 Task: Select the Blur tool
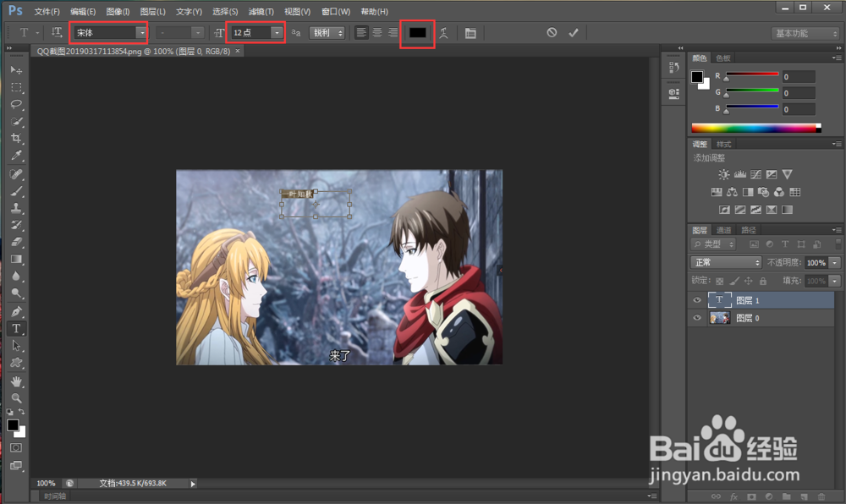point(16,277)
